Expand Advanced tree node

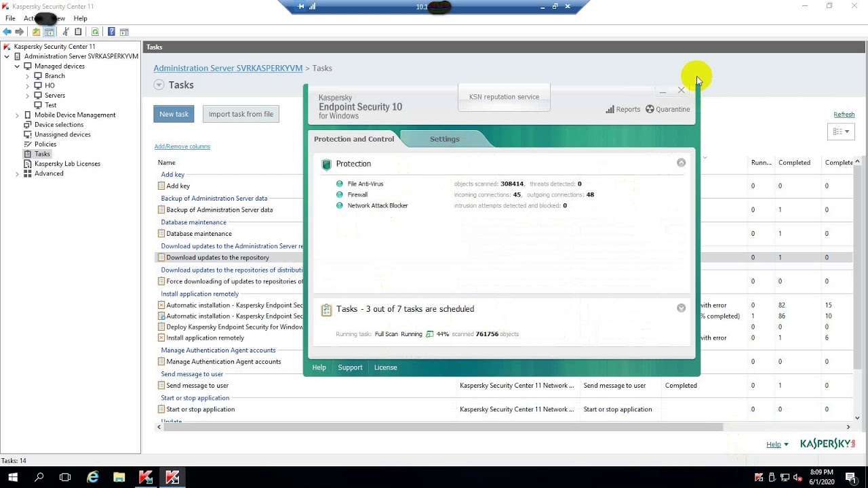18,174
